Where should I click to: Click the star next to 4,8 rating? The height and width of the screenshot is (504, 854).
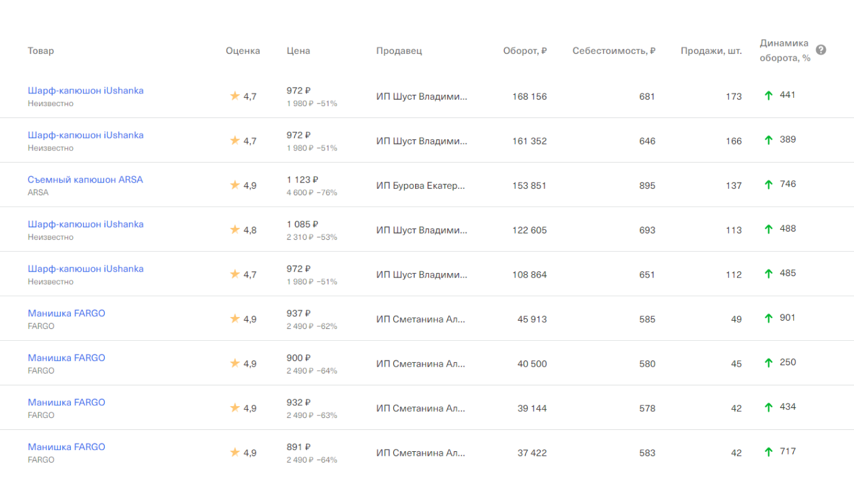[x=235, y=230]
